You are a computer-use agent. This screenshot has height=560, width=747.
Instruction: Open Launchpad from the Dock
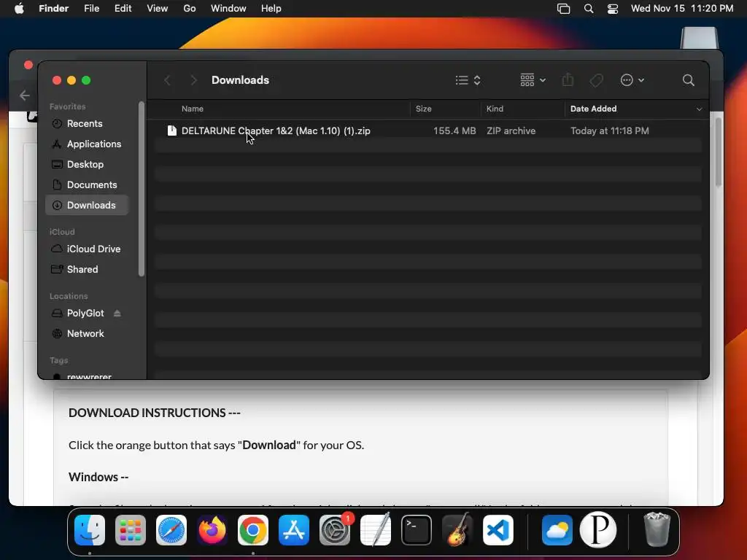131,530
